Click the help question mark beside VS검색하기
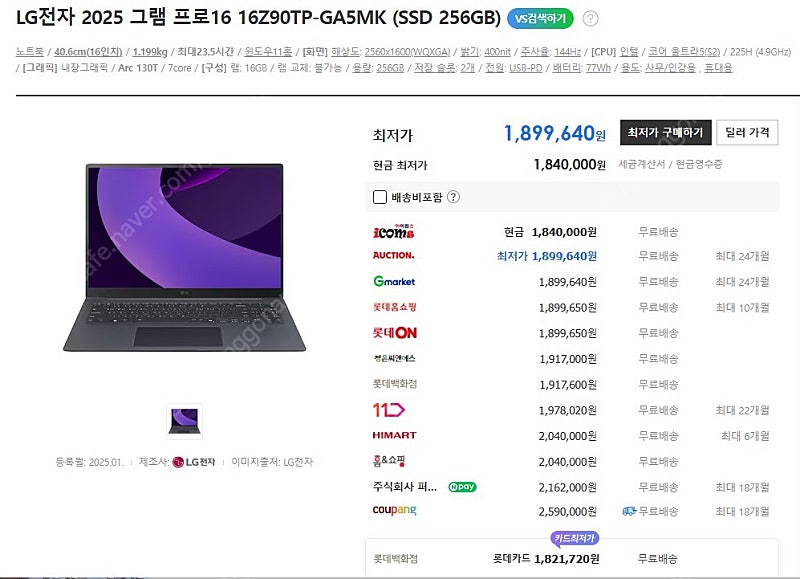The width and height of the screenshot is (800, 579). (x=590, y=19)
